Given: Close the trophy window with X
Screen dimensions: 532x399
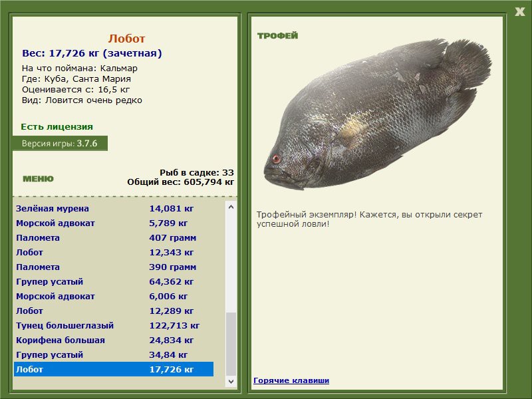Looking at the screenshot, I should [519, 12].
